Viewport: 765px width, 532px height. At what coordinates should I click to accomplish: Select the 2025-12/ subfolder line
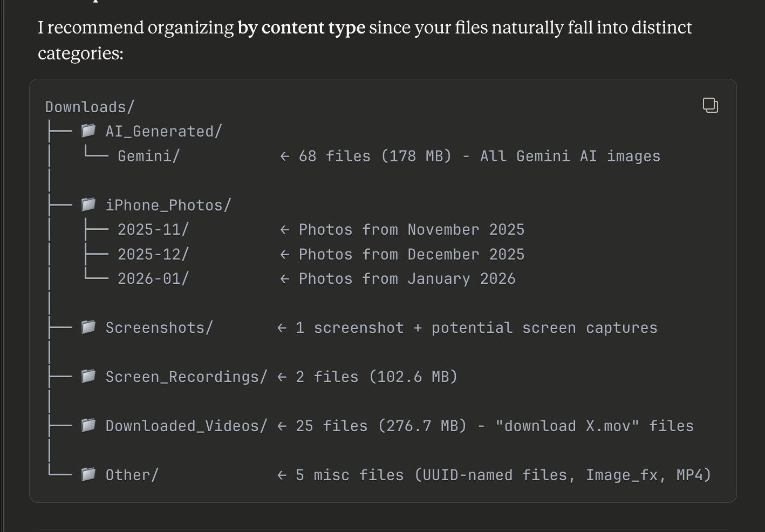pyautogui.click(x=153, y=255)
